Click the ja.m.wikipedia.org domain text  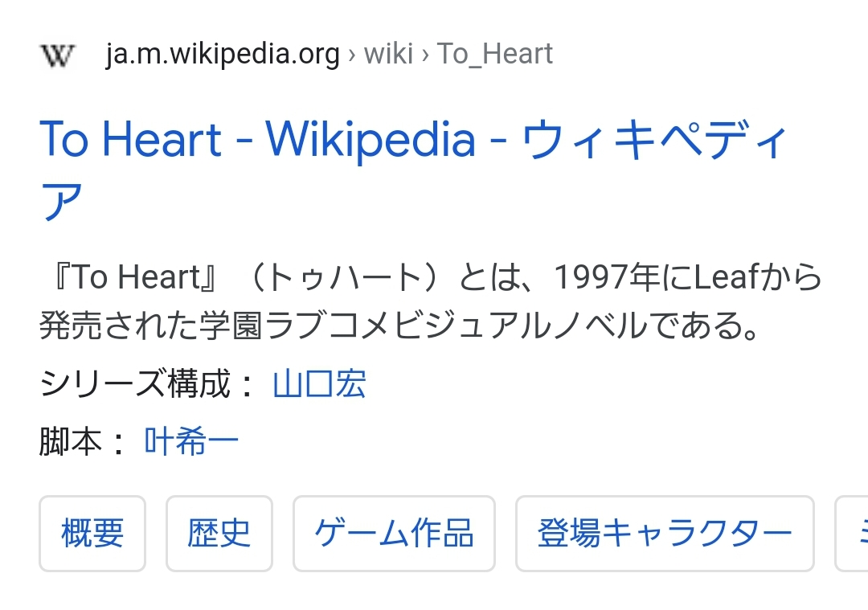[223, 55]
